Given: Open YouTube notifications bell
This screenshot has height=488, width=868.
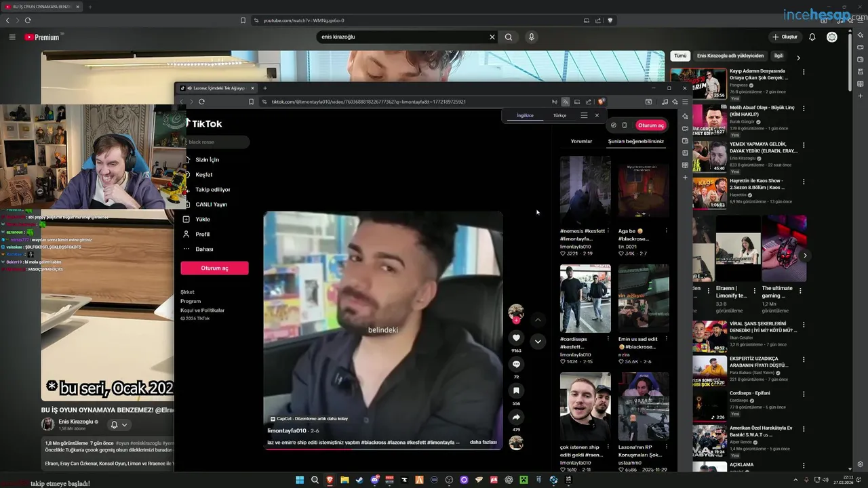Looking at the screenshot, I should click(x=812, y=37).
